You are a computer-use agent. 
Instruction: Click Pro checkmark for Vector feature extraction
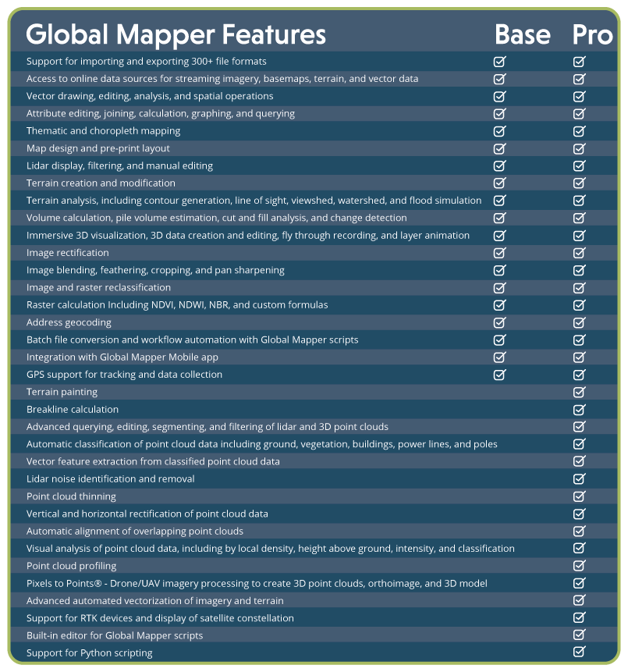tap(579, 461)
